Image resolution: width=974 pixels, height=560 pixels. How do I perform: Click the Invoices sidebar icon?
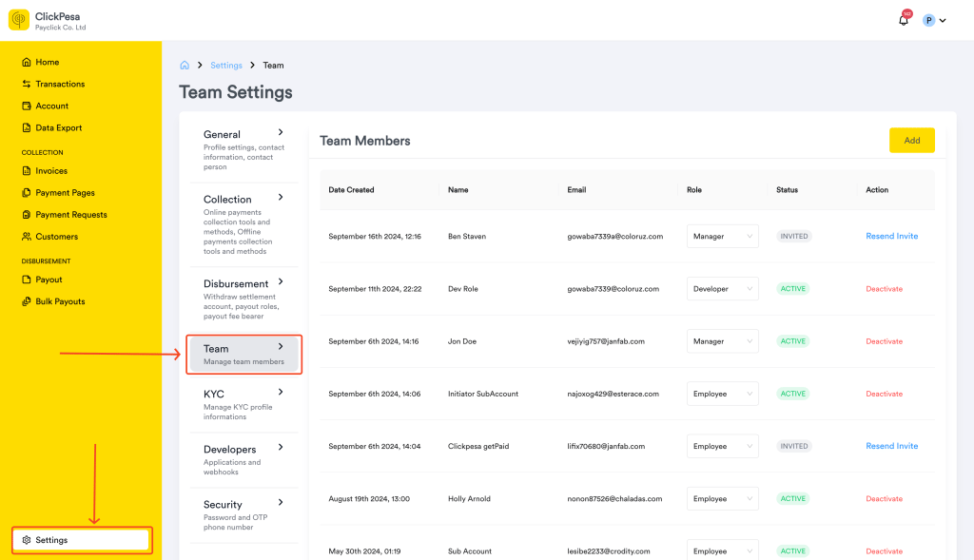(x=26, y=171)
